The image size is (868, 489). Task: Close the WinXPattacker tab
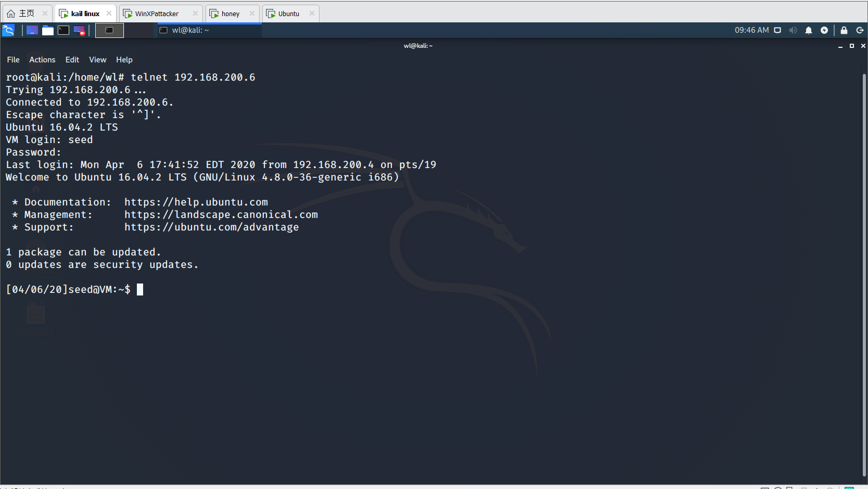[x=195, y=14]
